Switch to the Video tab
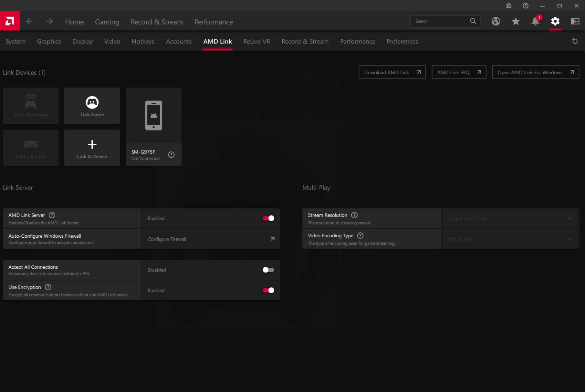585x392 pixels. (112, 41)
